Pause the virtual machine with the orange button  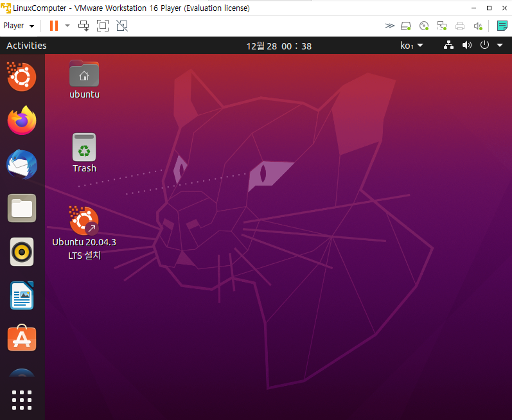pos(54,26)
